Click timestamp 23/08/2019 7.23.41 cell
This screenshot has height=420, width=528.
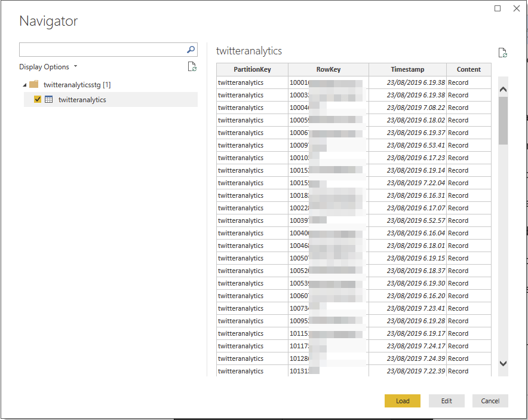point(407,308)
